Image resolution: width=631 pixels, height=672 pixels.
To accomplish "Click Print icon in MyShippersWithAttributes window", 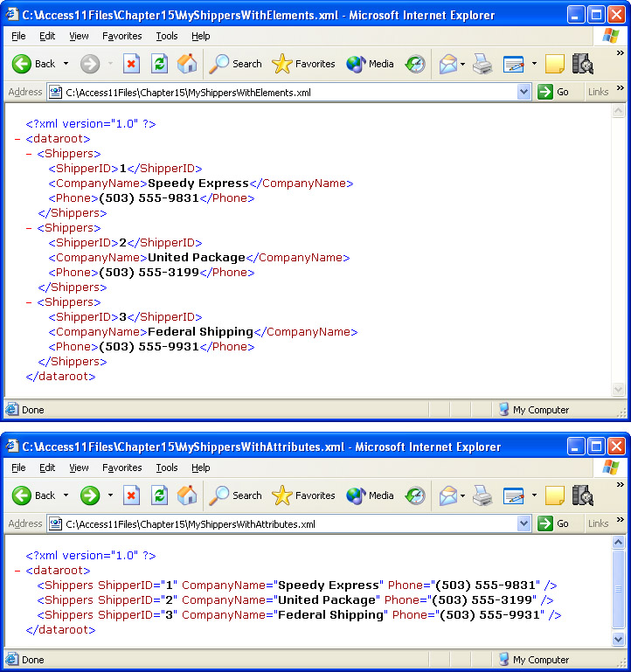I will point(482,495).
